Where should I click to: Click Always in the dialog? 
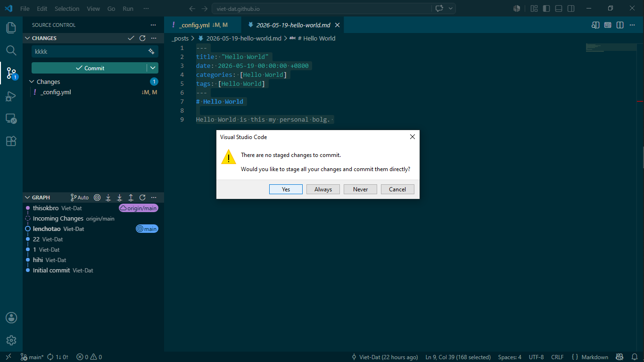pyautogui.click(x=323, y=189)
